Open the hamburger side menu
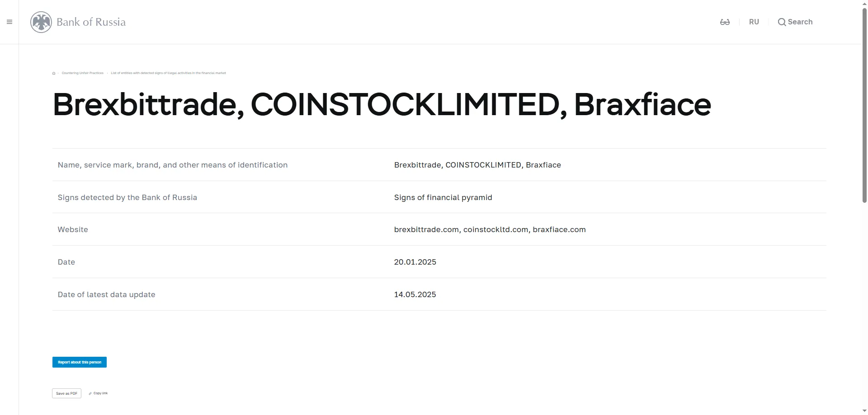 click(9, 22)
